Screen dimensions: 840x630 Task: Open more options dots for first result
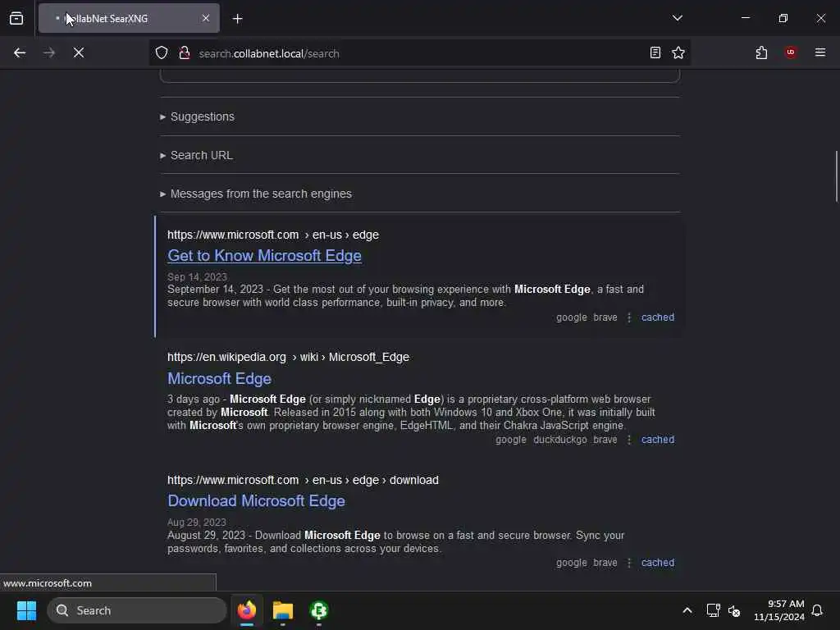coord(629,317)
